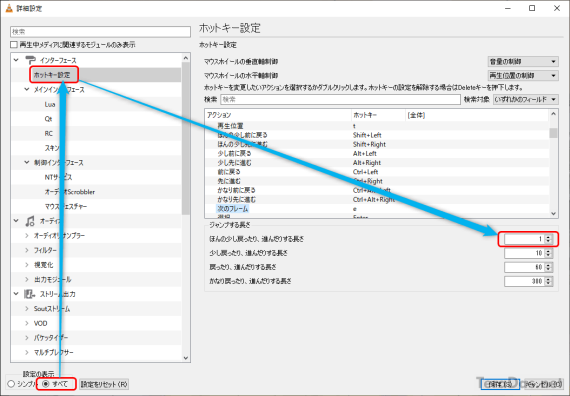Collapse the ストリーム出力 tree node

point(16,294)
